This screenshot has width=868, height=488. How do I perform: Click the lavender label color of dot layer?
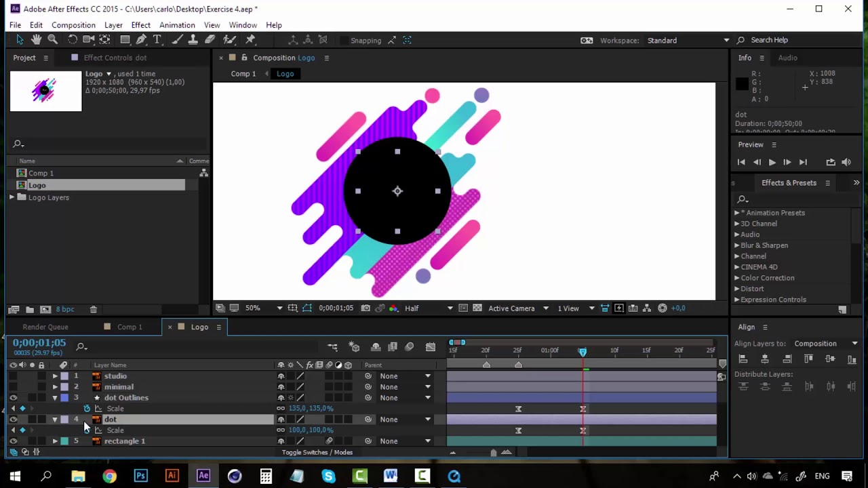(64, 420)
